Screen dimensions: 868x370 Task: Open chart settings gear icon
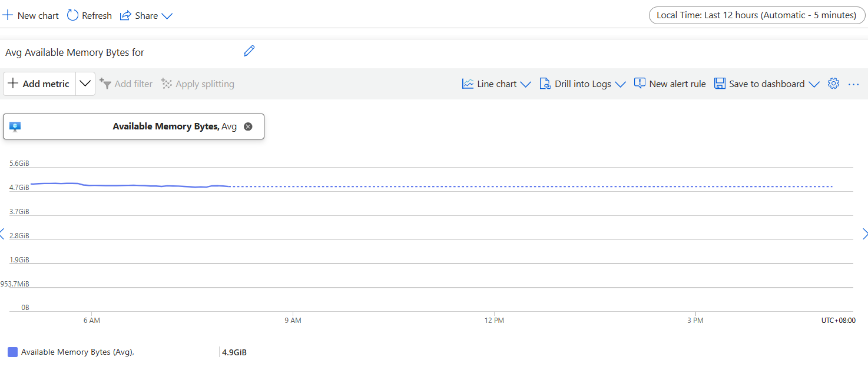pos(833,84)
